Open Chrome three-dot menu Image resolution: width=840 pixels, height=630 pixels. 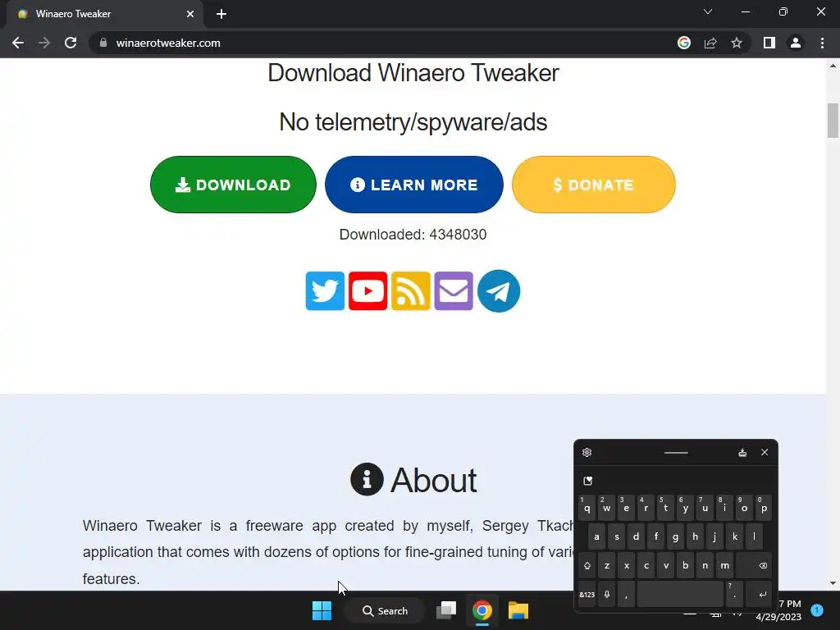[x=822, y=43]
